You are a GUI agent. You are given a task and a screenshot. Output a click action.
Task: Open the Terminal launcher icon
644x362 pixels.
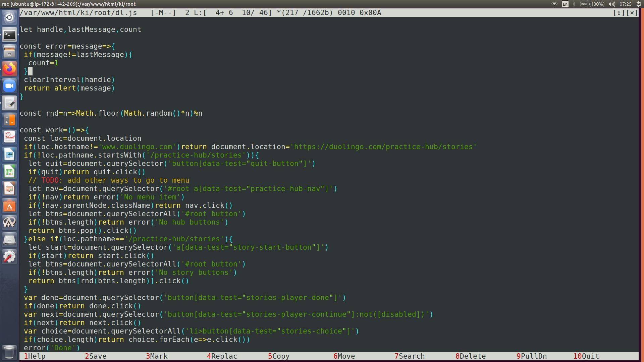tap(9, 35)
